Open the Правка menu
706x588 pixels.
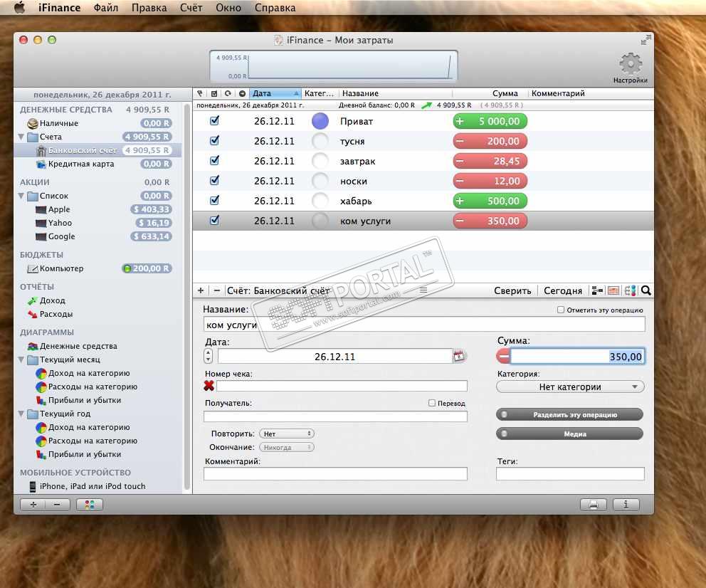149,8
